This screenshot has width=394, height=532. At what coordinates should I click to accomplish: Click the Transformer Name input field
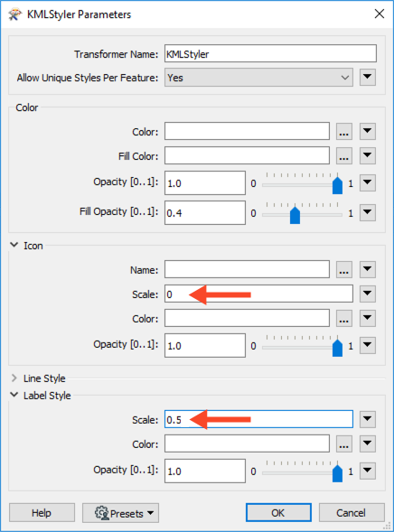tap(270, 53)
